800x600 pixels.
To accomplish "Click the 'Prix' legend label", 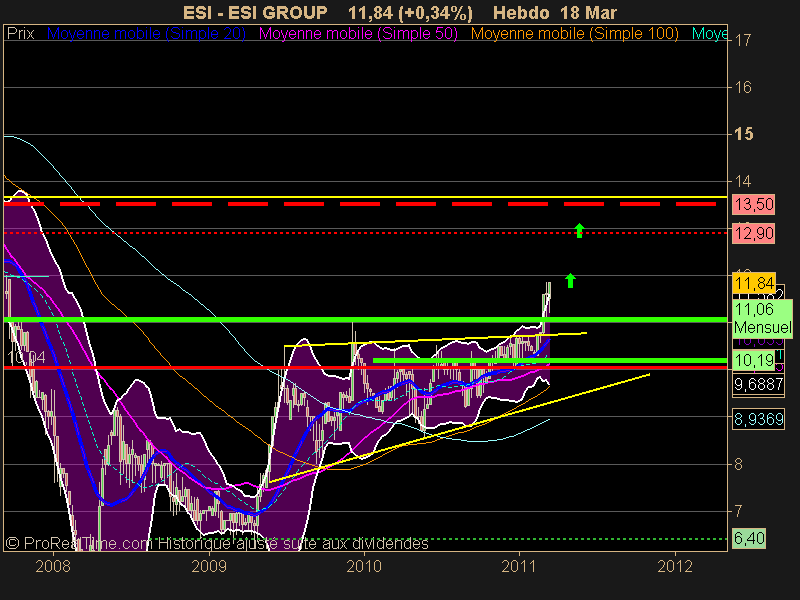I will pos(20,34).
